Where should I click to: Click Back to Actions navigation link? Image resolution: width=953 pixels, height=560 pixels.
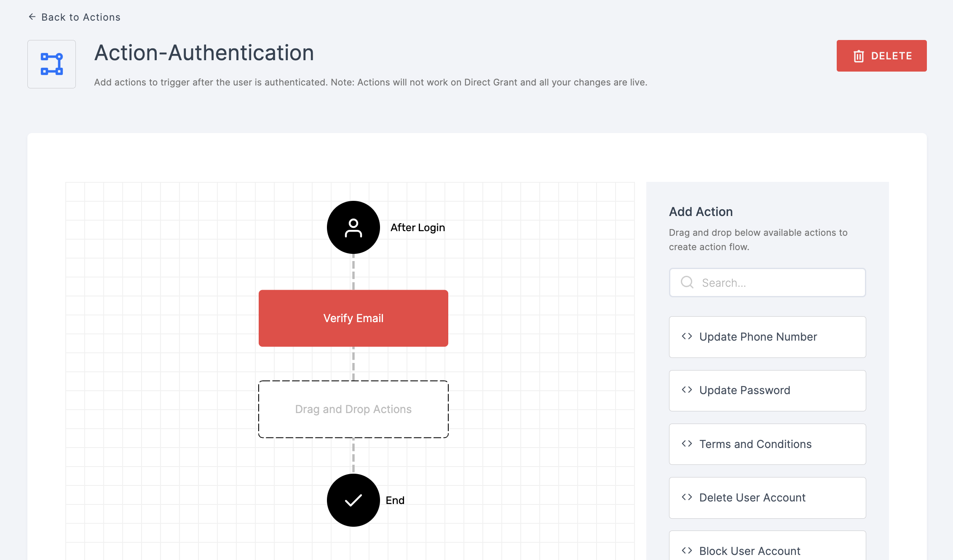coord(74,17)
